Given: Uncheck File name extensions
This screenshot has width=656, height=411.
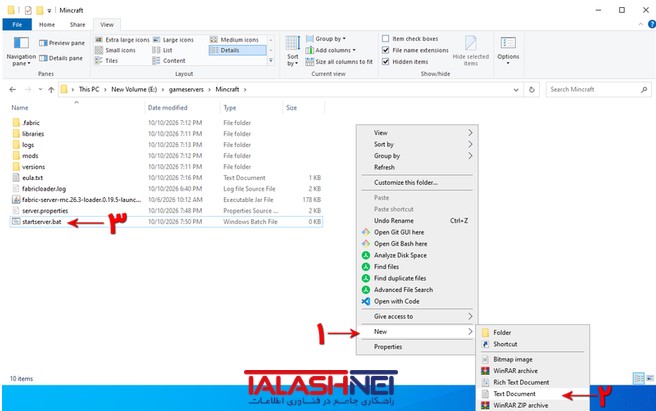Looking at the screenshot, I should coord(385,50).
